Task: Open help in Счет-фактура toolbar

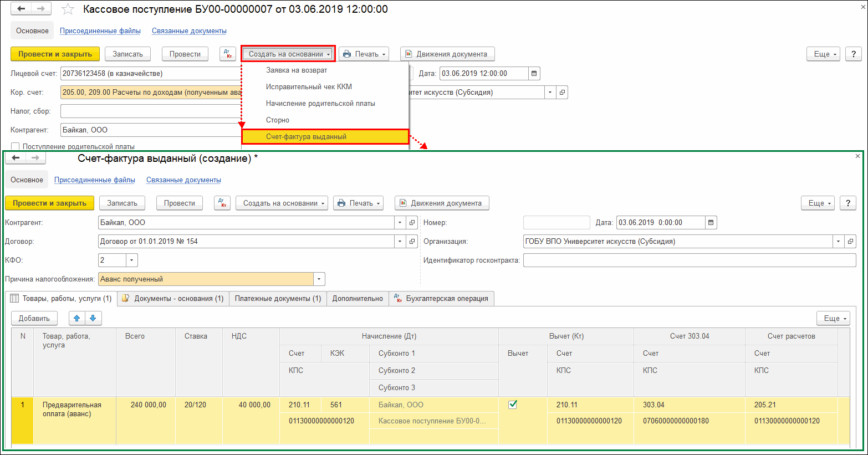Action: pos(848,203)
